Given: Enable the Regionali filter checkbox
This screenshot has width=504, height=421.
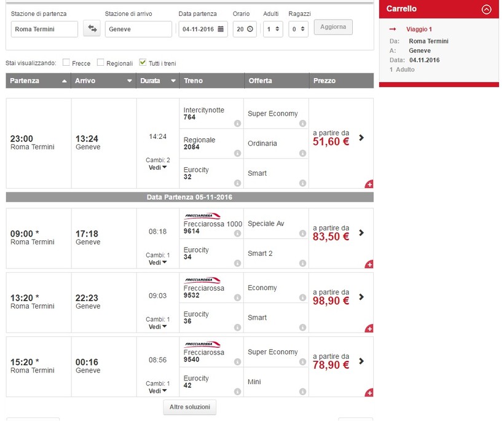Looking at the screenshot, I should click(x=101, y=63).
